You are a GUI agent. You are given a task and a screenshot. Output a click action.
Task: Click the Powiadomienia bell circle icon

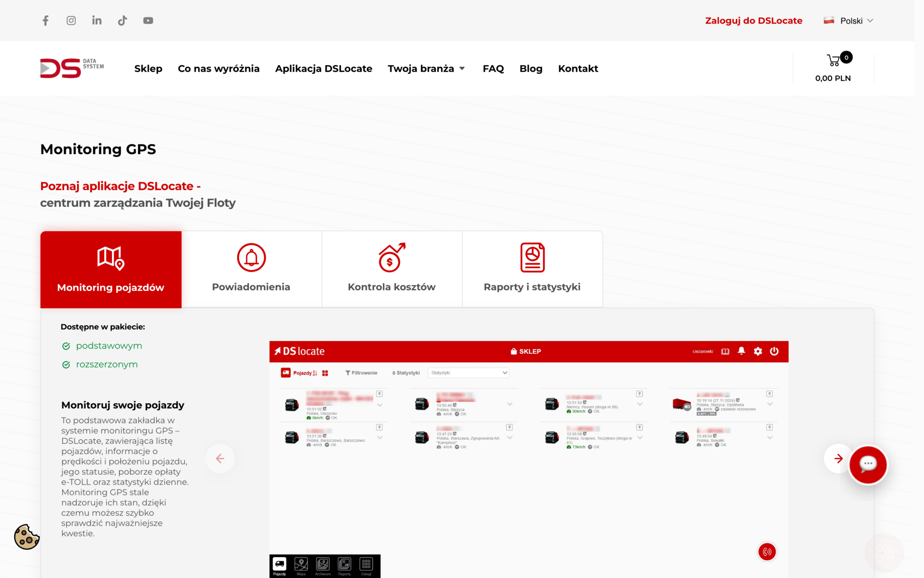pyautogui.click(x=251, y=257)
